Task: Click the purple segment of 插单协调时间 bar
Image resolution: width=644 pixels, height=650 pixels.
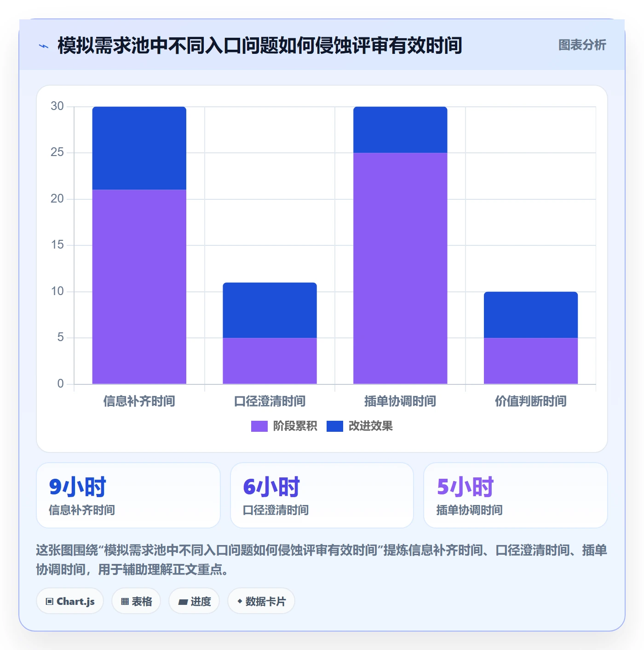Action: (x=400, y=268)
